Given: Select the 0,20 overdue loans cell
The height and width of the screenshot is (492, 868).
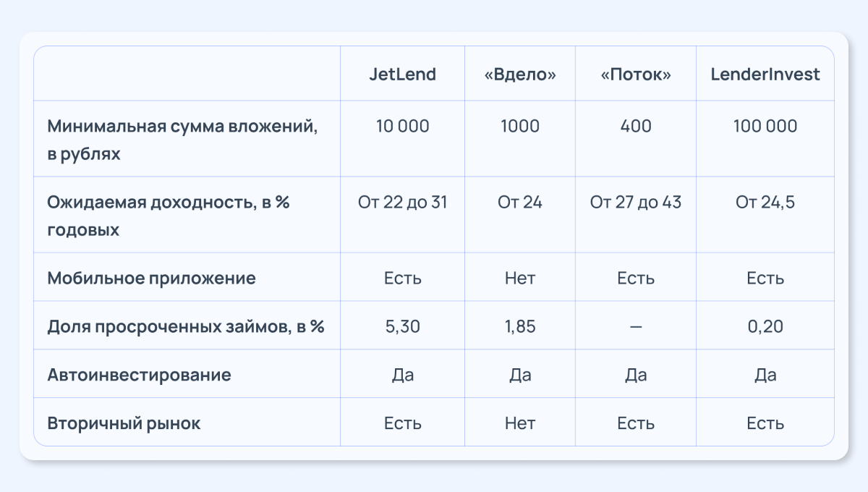Looking at the screenshot, I should [765, 326].
